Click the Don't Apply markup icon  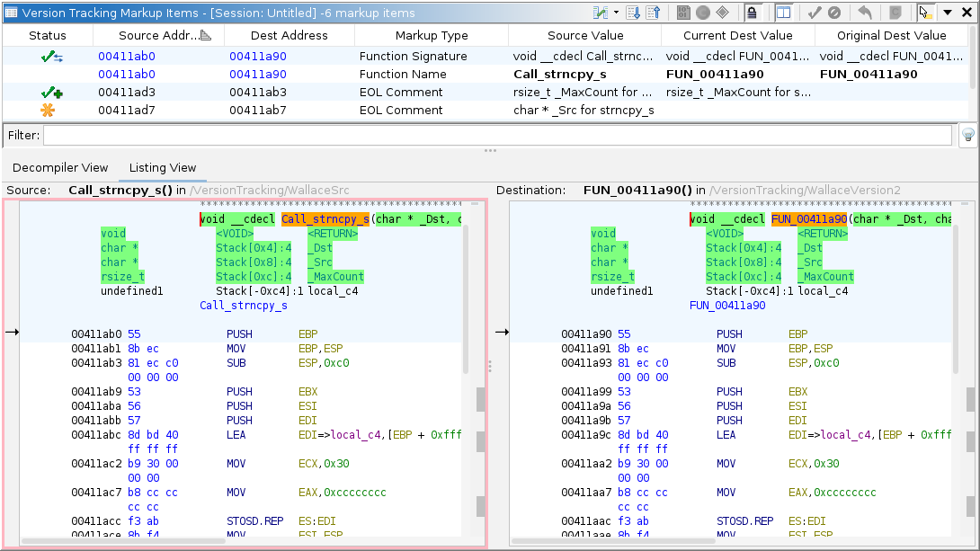[834, 13]
